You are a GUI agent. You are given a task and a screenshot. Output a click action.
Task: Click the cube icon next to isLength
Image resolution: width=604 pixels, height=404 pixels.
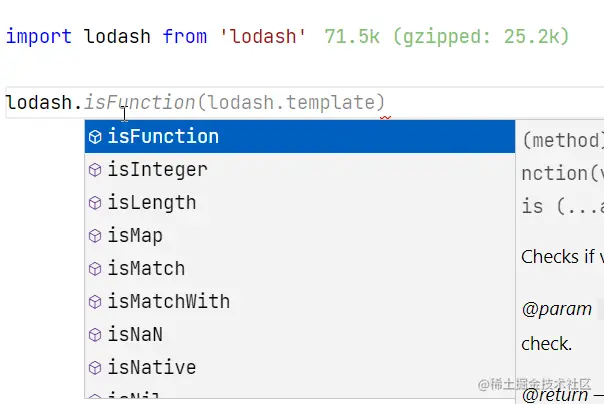[x=95, y=203]
